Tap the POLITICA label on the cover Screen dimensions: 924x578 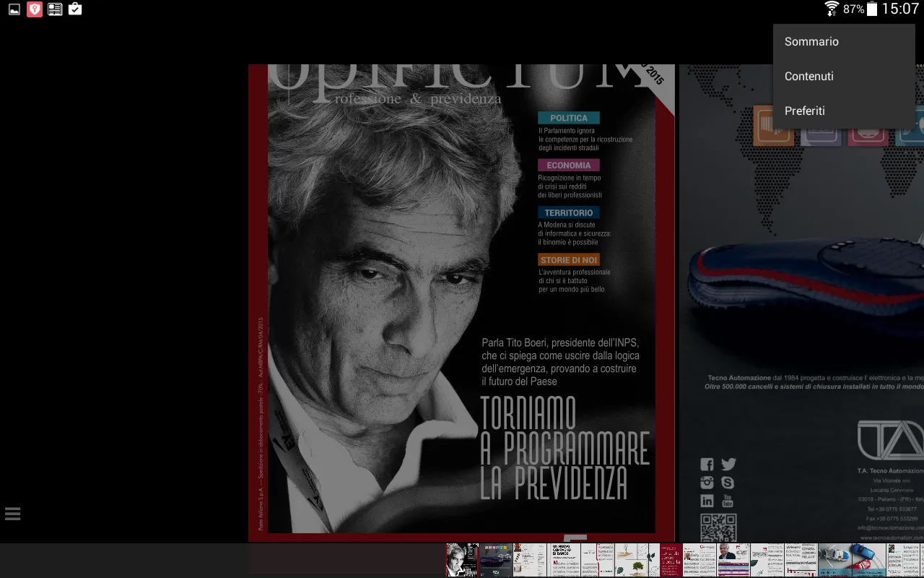click(x=569, y=118)
